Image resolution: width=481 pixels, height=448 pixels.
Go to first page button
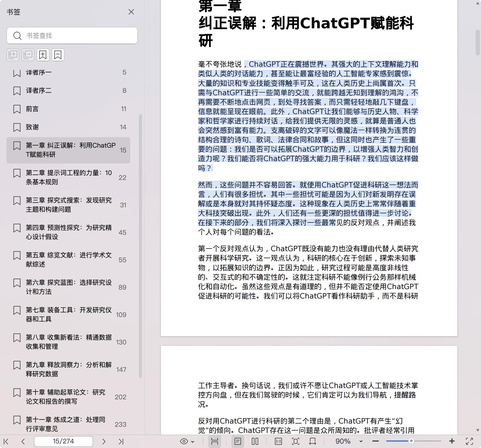pos(6,441)
